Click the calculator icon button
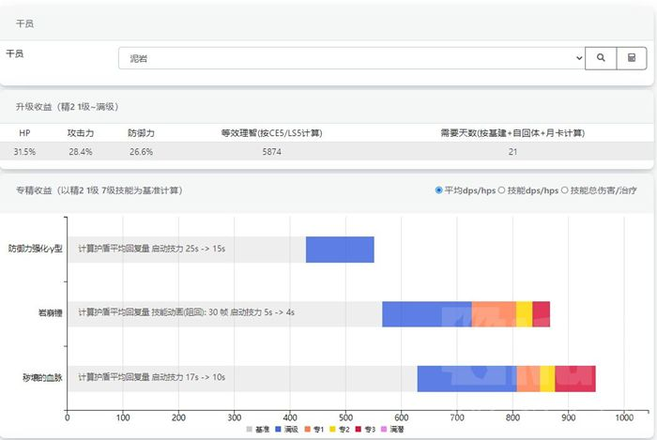Screen dimensions: 657x440 pos(631,58)
